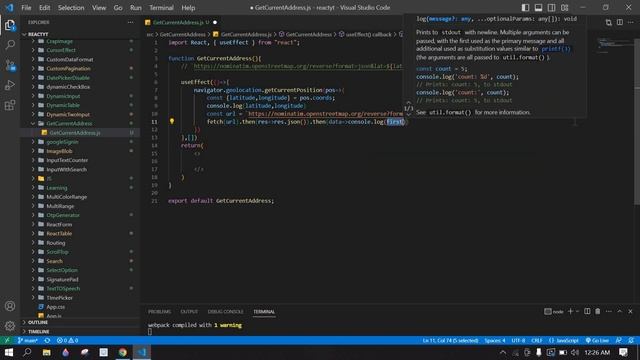Viewport: 640px width, 360px height.
Task: Start Go Live server
Action: tap(597, 340)
